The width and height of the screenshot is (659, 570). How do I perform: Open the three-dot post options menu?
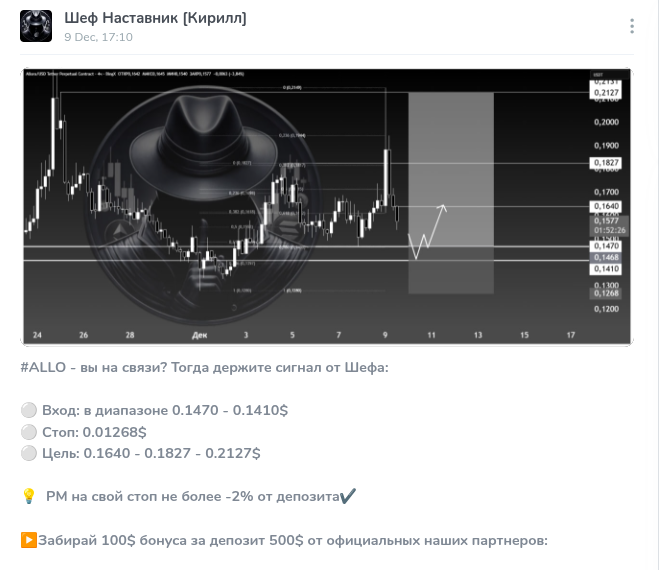(631, 26)
